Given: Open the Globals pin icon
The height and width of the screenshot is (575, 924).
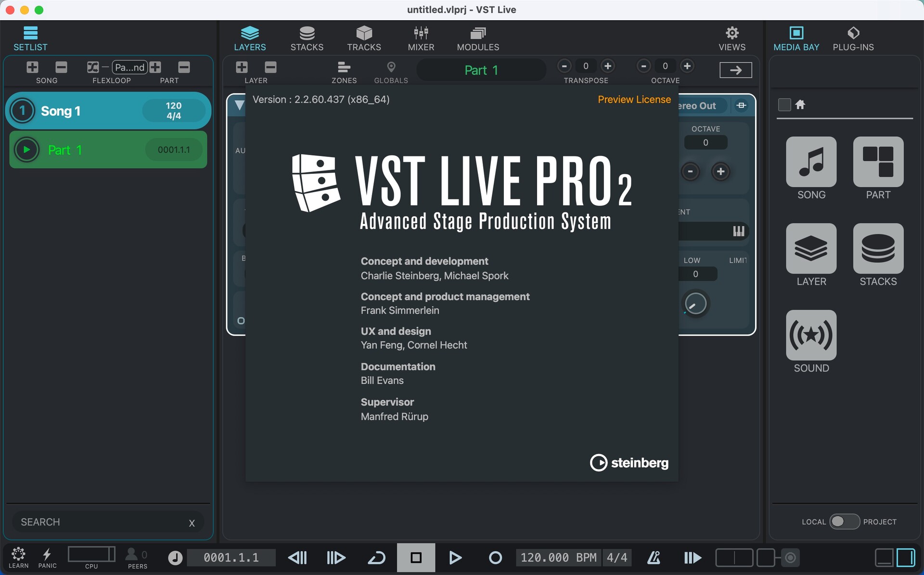Looking at the screenshot, I should tap(391, 72).
